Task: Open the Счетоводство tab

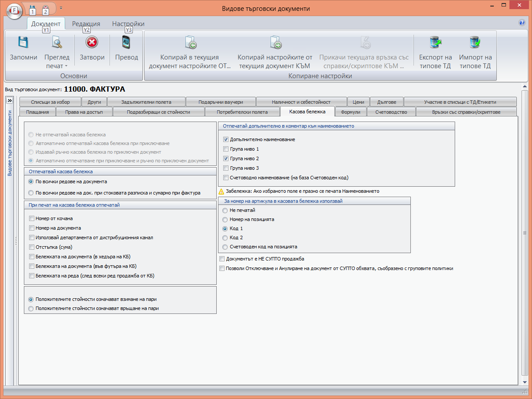Action: [x=391, y=112]
